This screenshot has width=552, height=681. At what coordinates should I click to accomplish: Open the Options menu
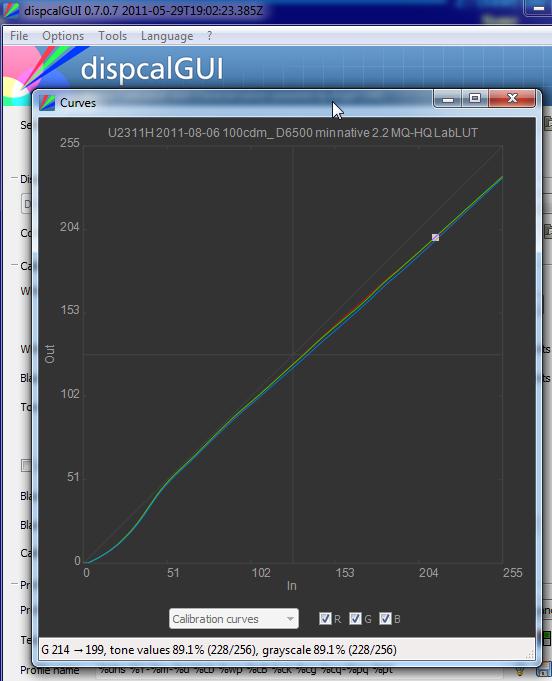click(x=63, y=36)
